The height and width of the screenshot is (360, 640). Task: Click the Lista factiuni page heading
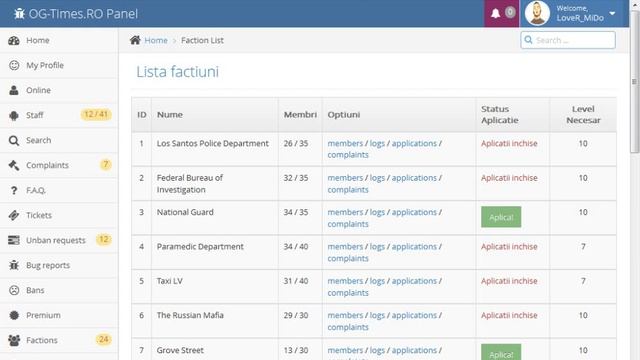[178, 72]
